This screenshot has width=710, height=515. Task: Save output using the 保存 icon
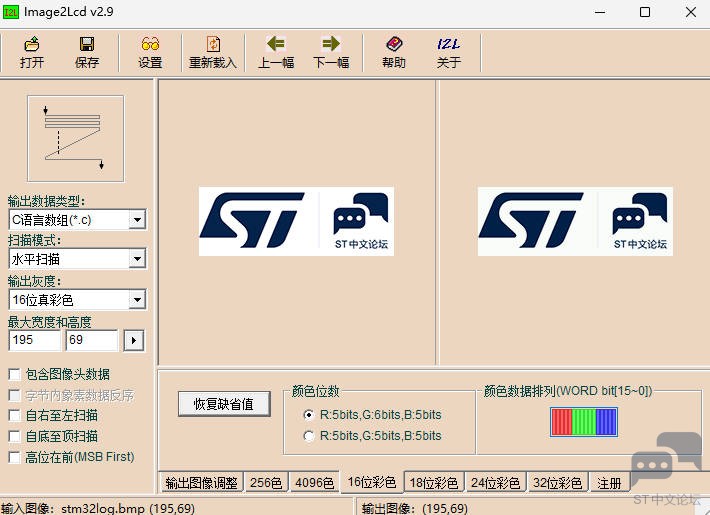tap(86, 53)
